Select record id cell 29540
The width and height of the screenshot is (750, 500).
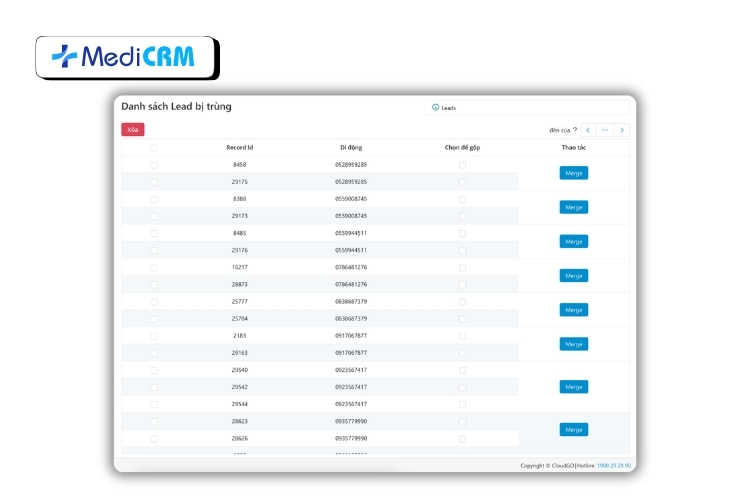[240, 370]
